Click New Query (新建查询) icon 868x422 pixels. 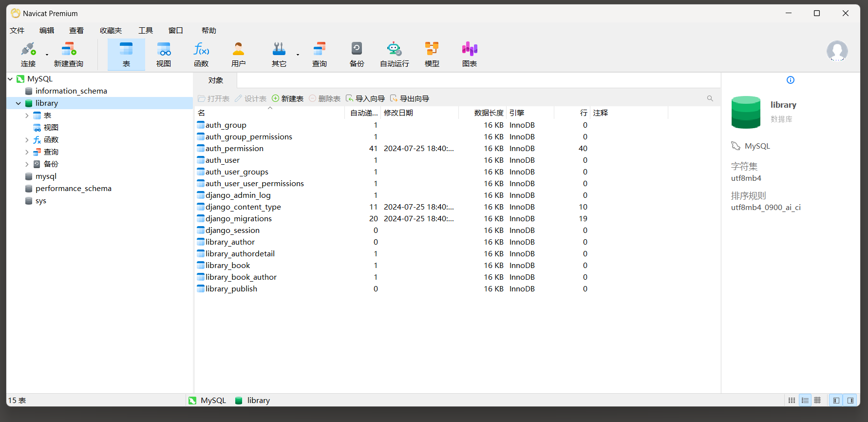coord(69,55)
